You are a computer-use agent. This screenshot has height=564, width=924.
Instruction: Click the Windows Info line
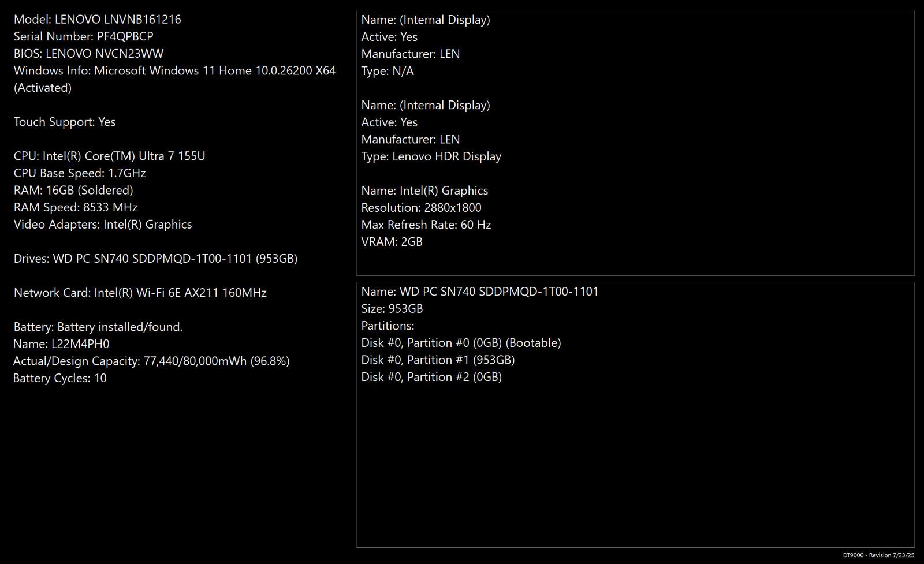[x=174, y=79]
